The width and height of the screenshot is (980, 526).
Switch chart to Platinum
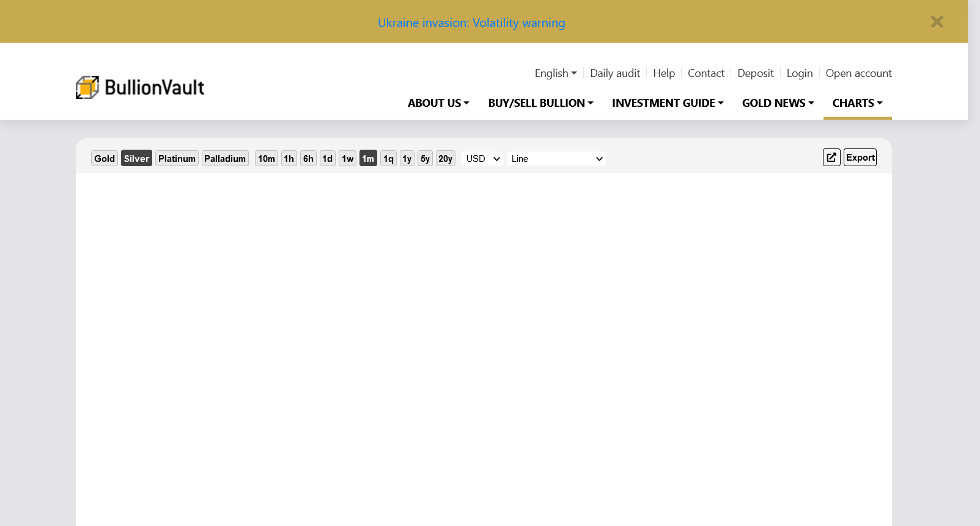tap(177, 159)
